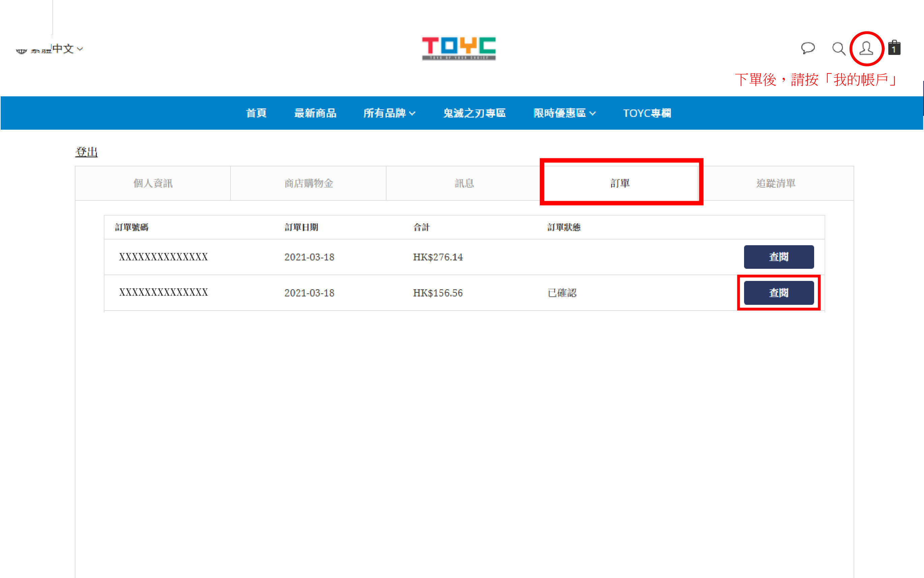
Task: Go to 首頁 in the navigation bar
Action: click(x=256, y=113)
